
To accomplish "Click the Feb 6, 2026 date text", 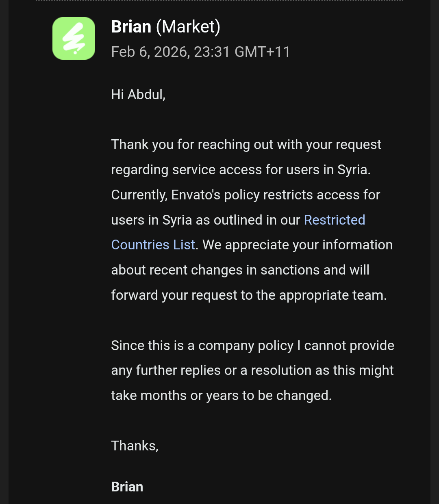I will (150, 52).
